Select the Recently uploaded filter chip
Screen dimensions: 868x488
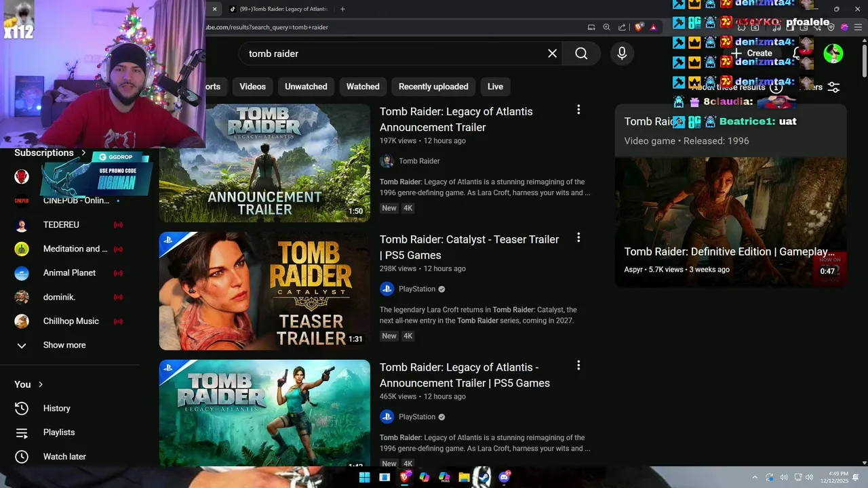[x=433, y=87]
